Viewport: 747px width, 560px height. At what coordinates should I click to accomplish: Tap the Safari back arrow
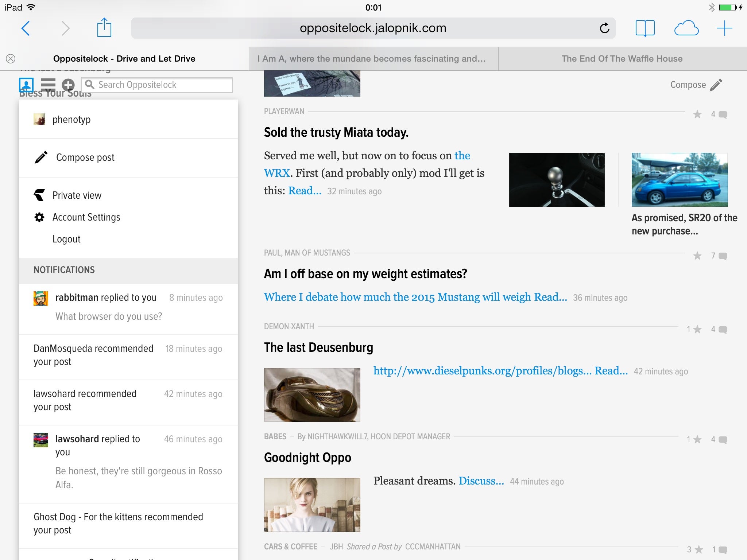point(26,28)
